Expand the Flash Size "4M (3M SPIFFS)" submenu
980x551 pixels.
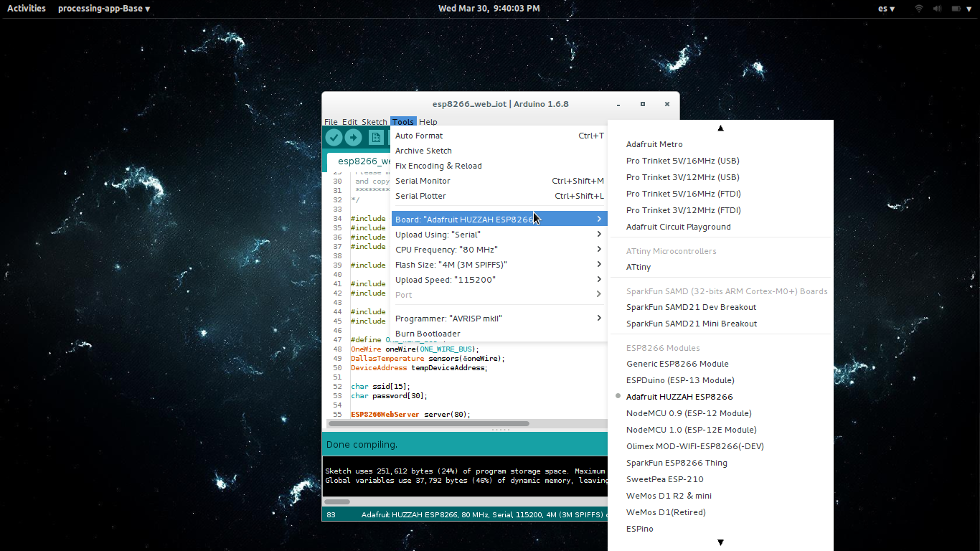tap(499, 265)
